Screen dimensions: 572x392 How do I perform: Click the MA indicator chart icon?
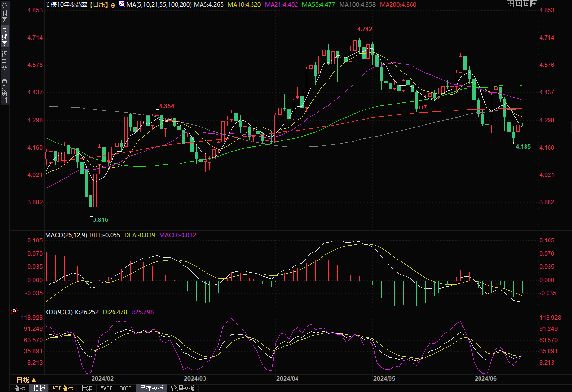[x=121, y=4]
